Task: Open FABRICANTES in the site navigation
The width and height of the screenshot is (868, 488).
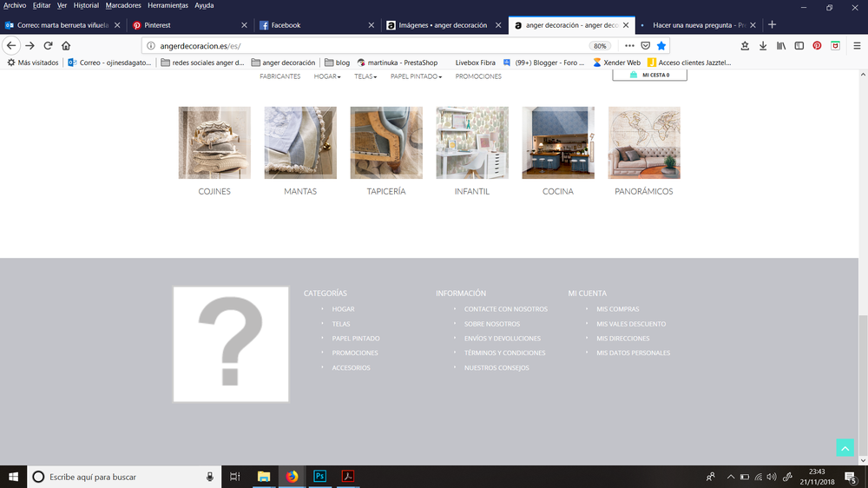Action: pyautogui.click(x=280, y=76)
